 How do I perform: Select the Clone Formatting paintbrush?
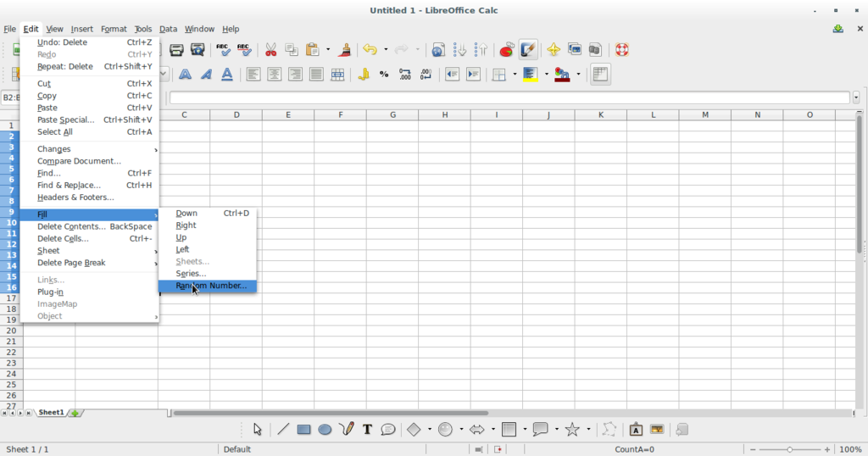[345, 50]
